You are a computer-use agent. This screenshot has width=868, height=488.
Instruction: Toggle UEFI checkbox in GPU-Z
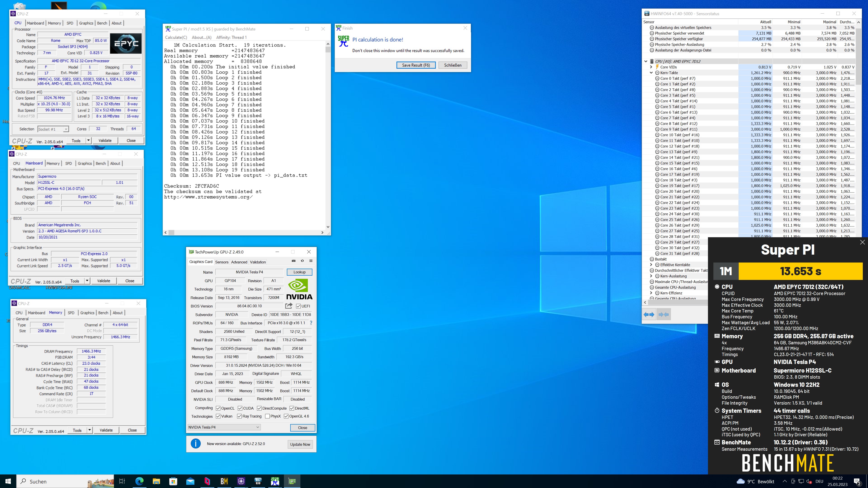pyautogui.click(x=298, y=306)
